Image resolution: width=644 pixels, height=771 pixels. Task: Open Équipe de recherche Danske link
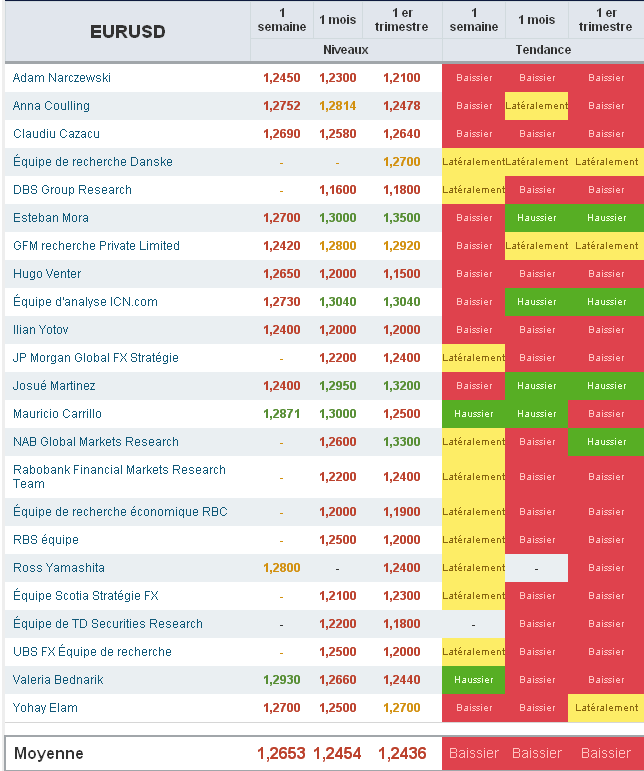[x=92, y=162]
